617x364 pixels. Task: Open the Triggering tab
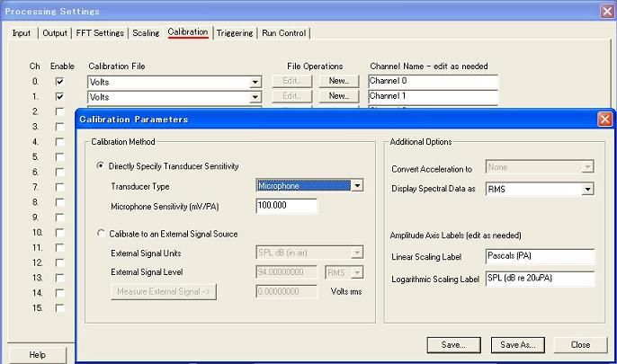click(x=236, y=33)
